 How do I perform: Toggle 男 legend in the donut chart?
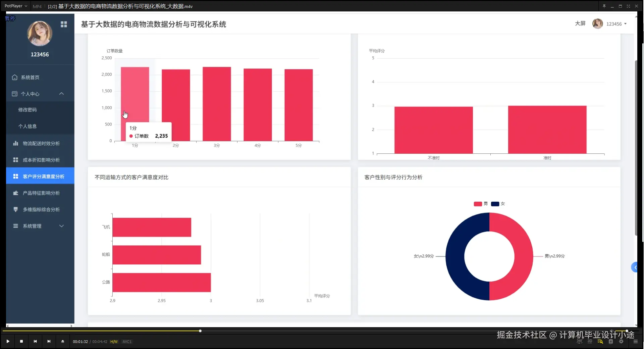480,204
